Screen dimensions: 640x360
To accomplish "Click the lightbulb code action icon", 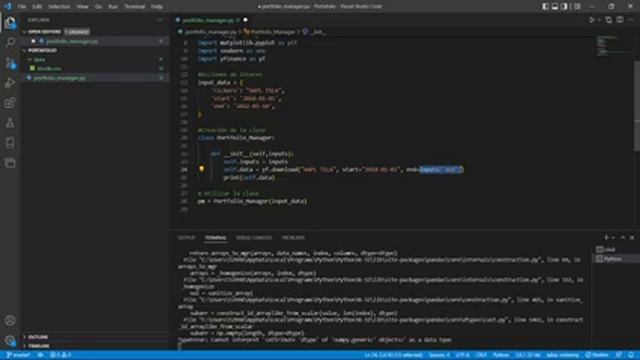I will click(x=201, y=169).
